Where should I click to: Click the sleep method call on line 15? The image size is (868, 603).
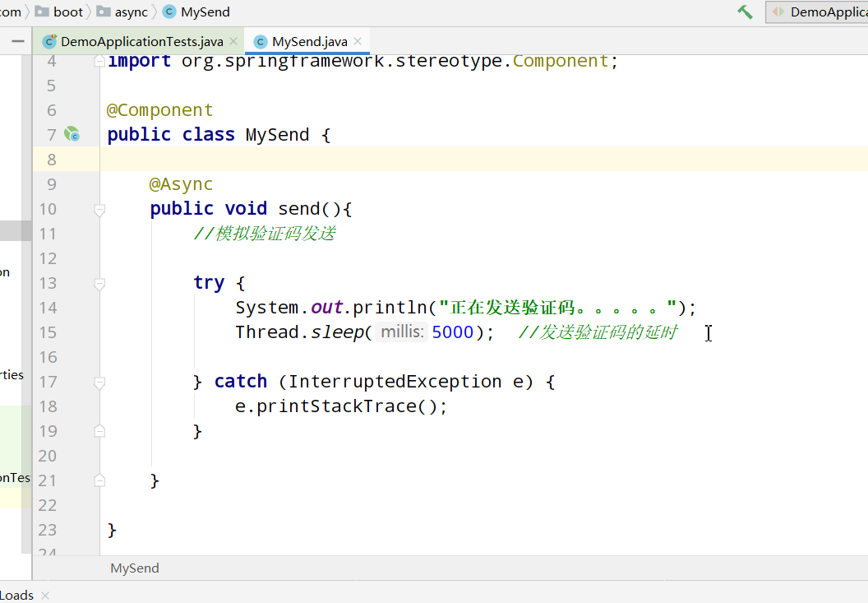click(337, 332)
